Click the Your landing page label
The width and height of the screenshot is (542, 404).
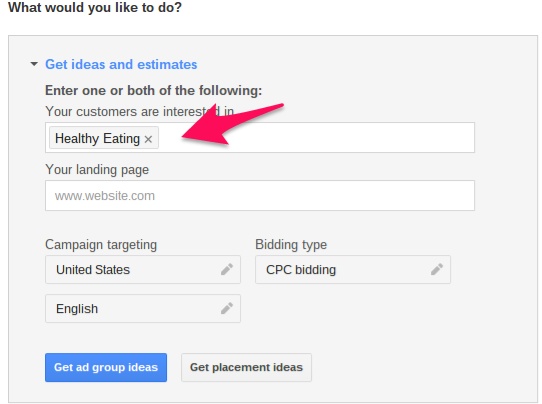[97, 170]
